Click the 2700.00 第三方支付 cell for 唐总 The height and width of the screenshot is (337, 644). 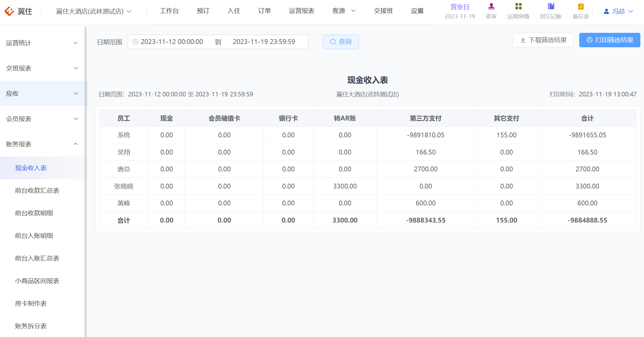point(426,169)
